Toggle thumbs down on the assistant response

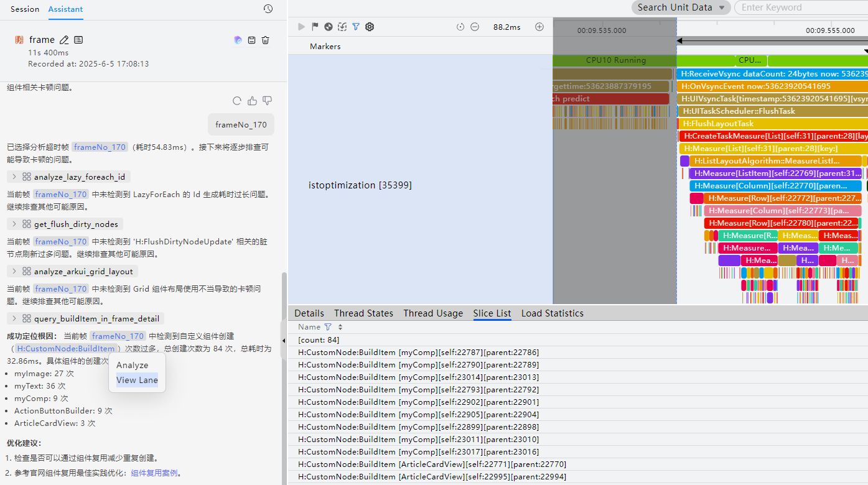266,100
